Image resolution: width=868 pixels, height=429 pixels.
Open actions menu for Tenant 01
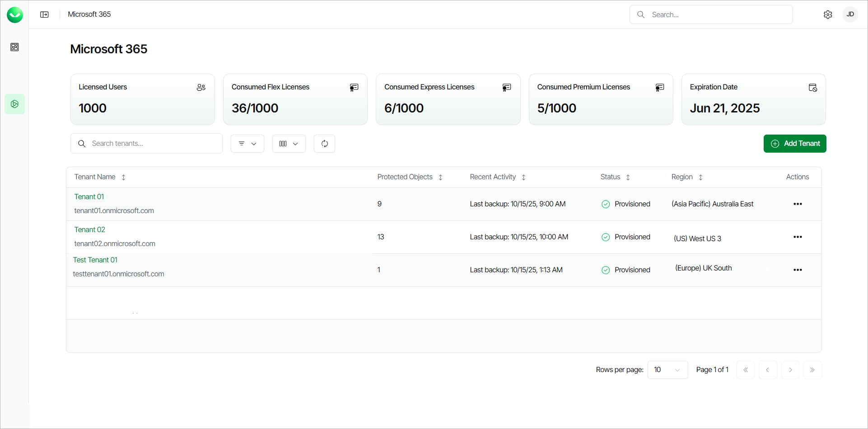(798, 204)
